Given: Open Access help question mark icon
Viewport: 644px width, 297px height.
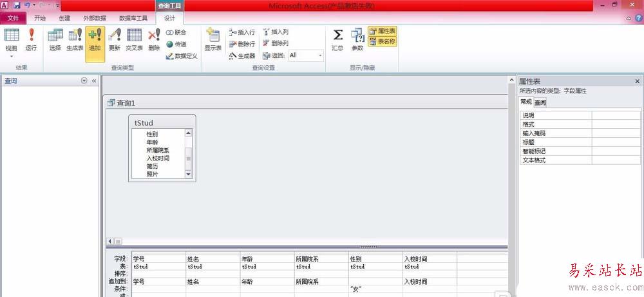Looking at the screenshot, I should coord(639,18).
